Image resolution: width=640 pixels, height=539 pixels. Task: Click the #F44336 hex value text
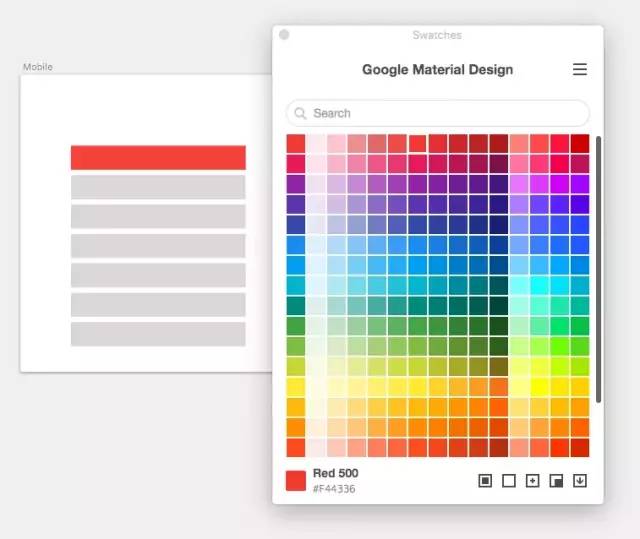coord(334,489)
